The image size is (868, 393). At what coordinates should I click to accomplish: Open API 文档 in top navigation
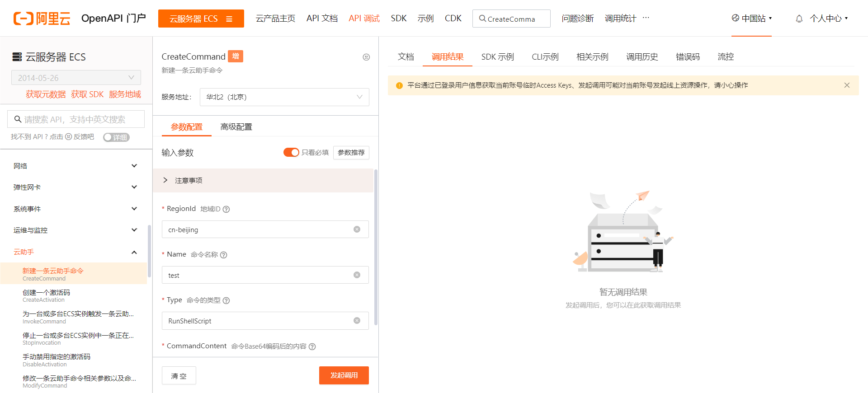tap(322, 19)
